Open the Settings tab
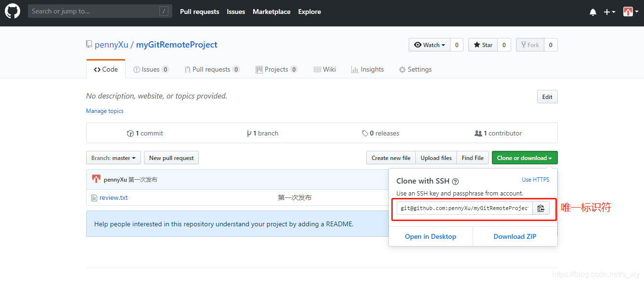The image size is (644, 283). pyautogui.click(x=415, y=69)
